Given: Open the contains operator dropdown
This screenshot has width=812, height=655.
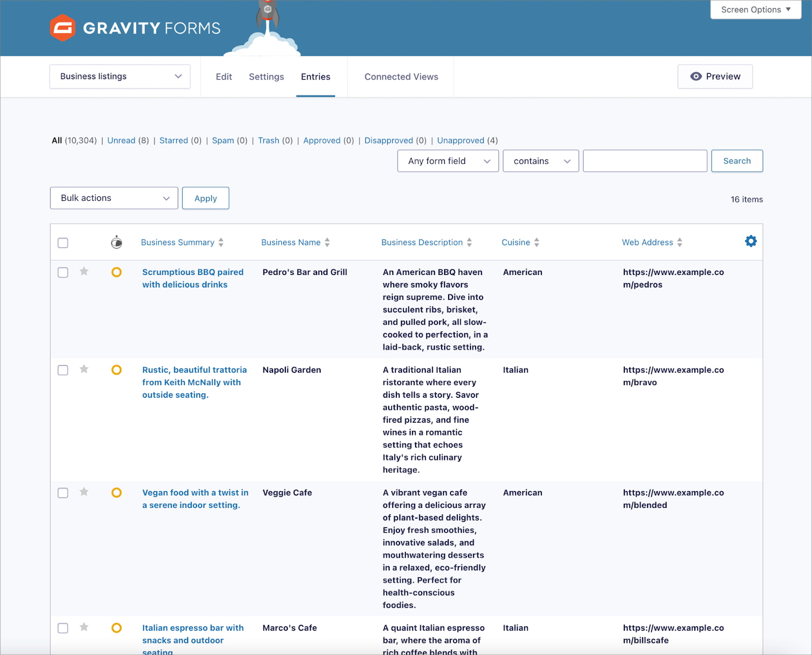Looking at the screenshot, I should [x=541, y=161].
